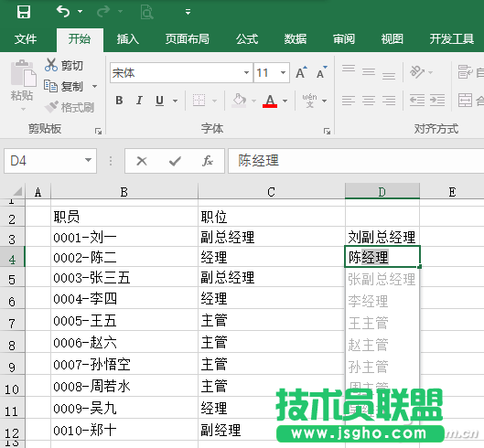Expand the 复制 dropdown arrow
484x448 pixels.
pos(95,86)
